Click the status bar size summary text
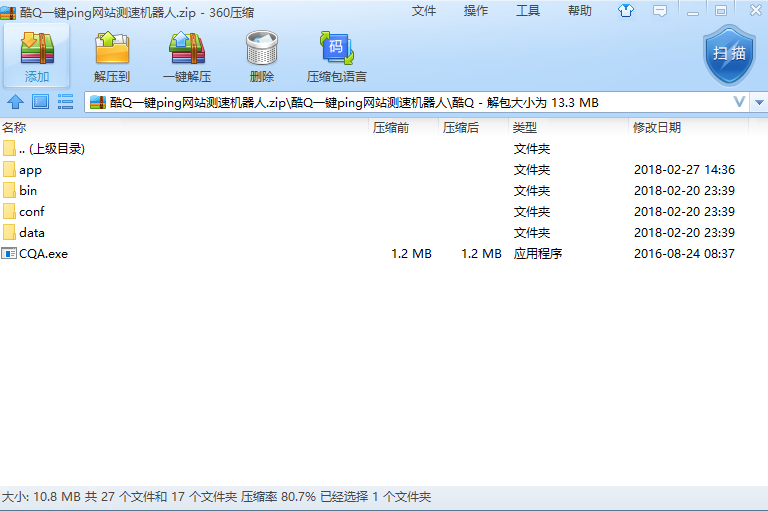The width and height of the screenshot is (768, 511). point(216,497)
